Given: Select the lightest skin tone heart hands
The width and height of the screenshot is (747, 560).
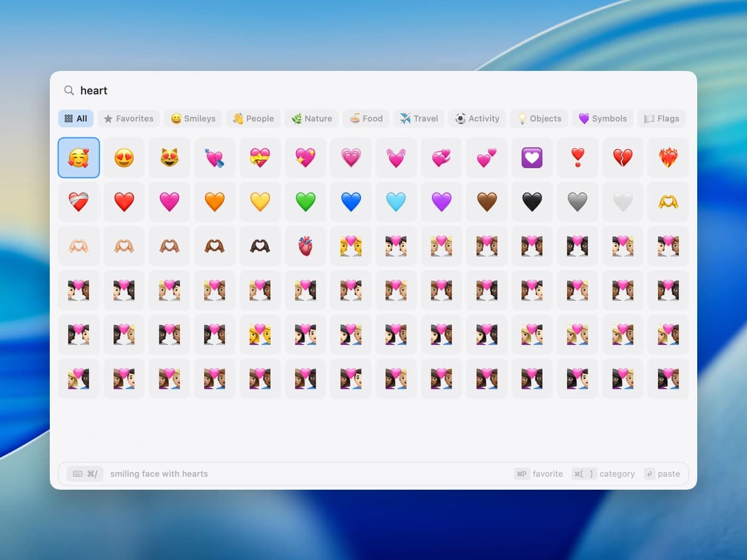Looking at the screenshot, I should point(78,246).
